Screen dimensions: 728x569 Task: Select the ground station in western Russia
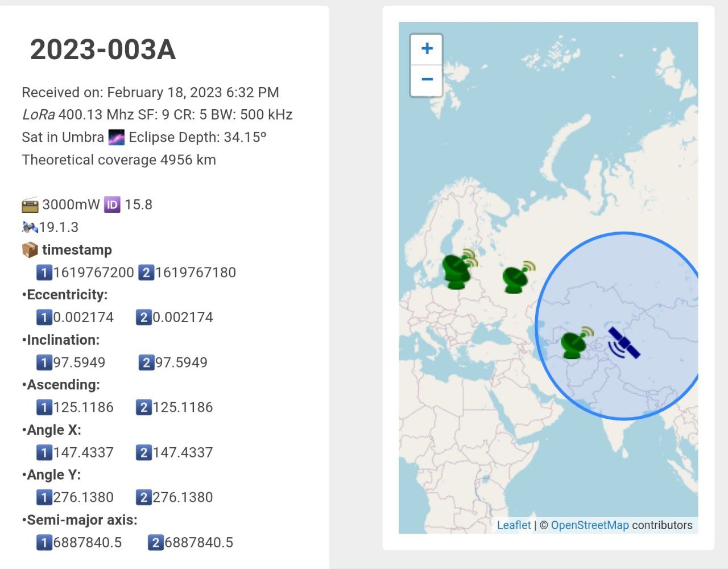(518, 277)
